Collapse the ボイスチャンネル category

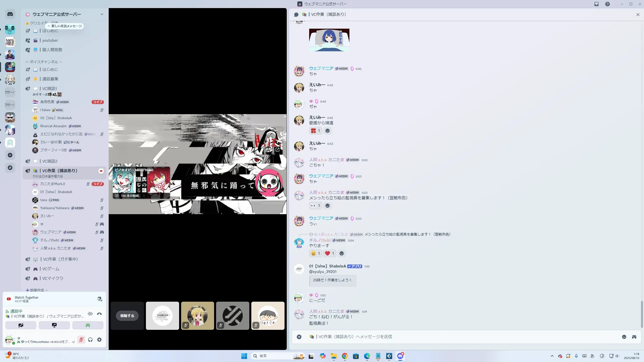[44, 62]
